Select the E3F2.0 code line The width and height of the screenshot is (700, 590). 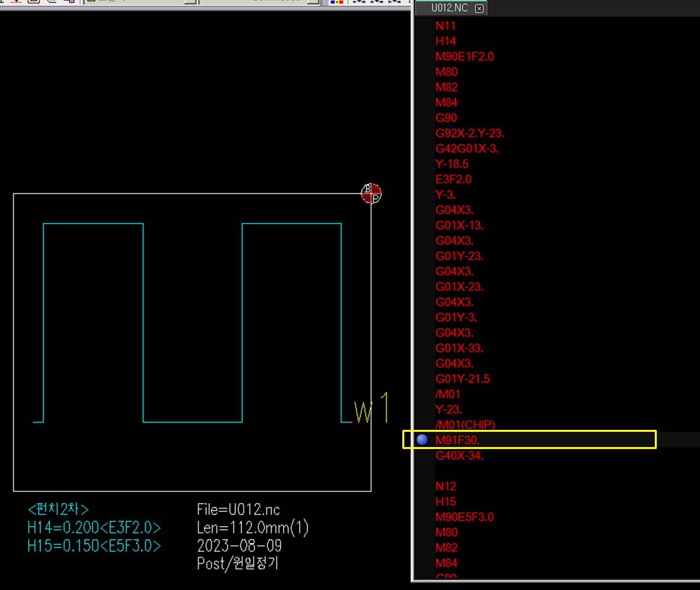coord(453,179)
